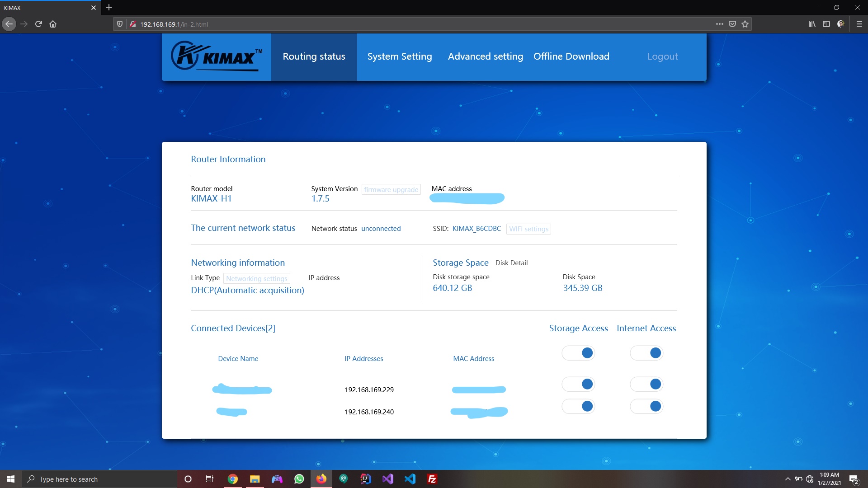The image size is (868, 488).
Task: Open Task View in taskbar
Action: pyautogui.click(x=210, y=479)
